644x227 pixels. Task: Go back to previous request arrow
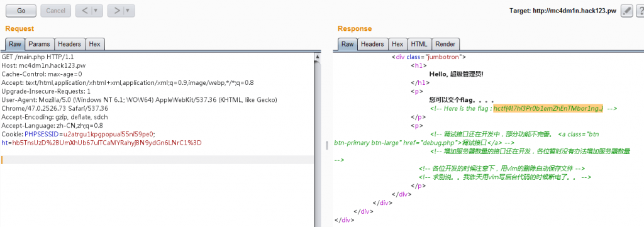85,11
